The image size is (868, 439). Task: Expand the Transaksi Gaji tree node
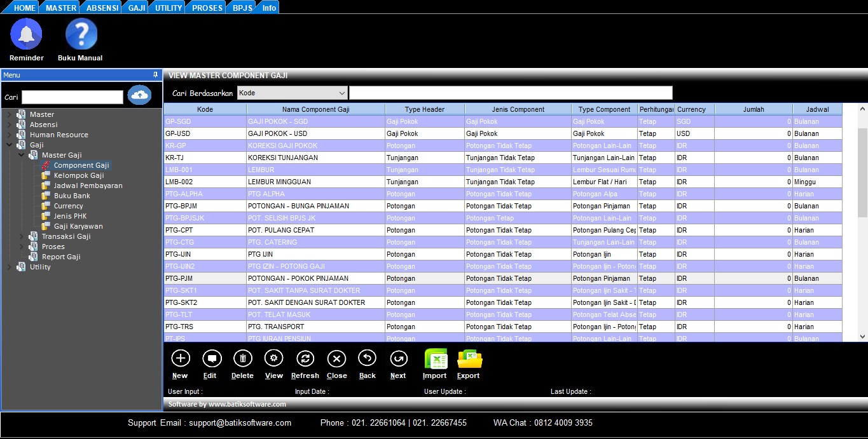21,236
